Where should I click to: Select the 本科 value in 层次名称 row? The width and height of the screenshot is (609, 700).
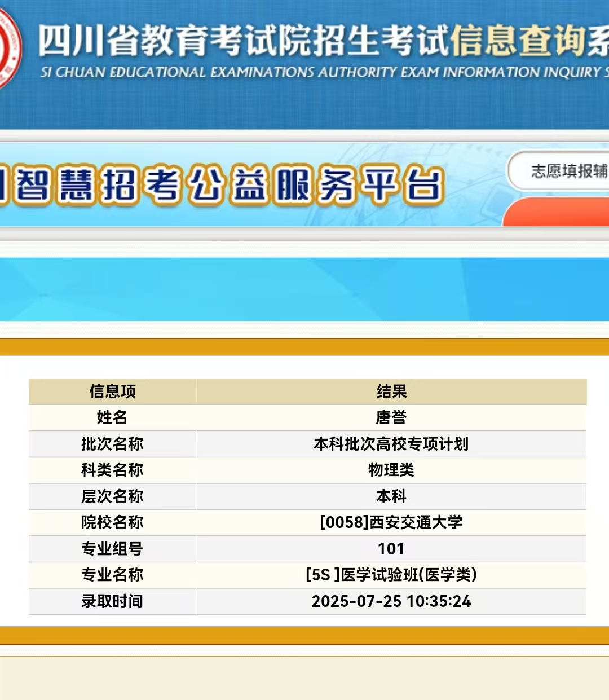tap(391, 496)
